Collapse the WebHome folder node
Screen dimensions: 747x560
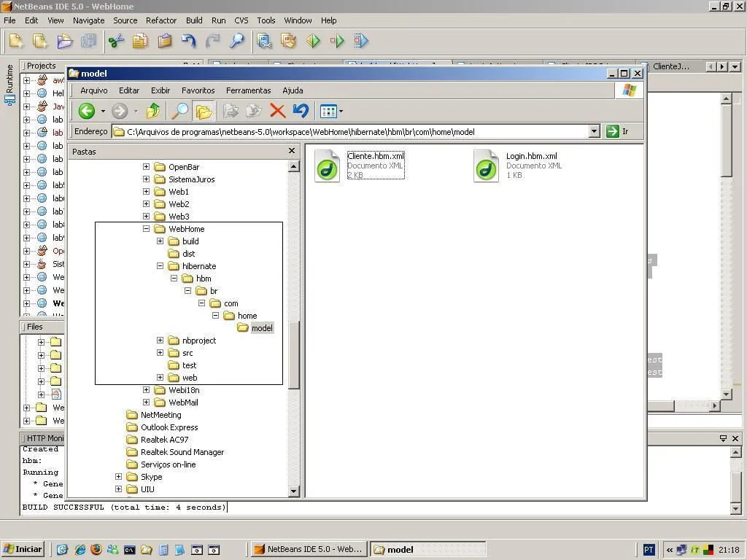click(x=146, y=229)
